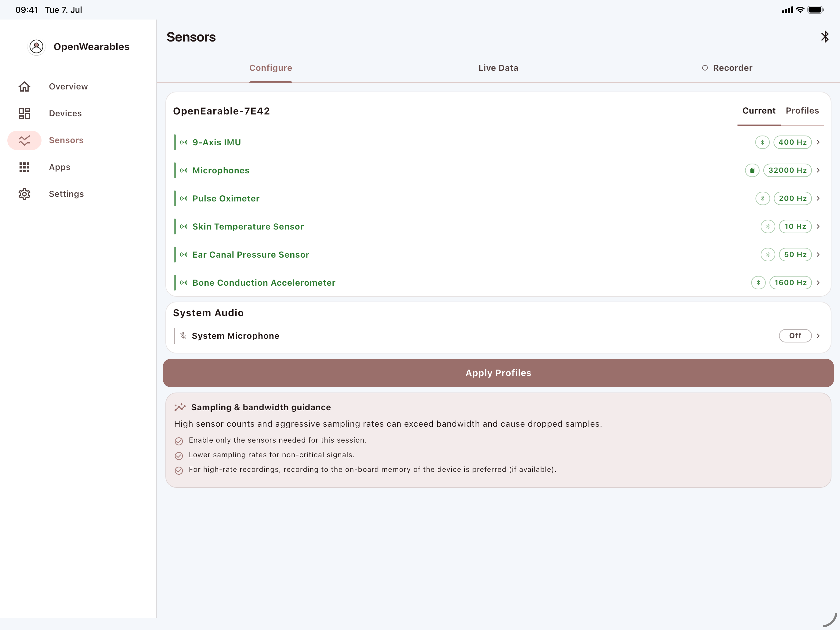Open Bluetooth connection icon in header

[x=825, y=37]
